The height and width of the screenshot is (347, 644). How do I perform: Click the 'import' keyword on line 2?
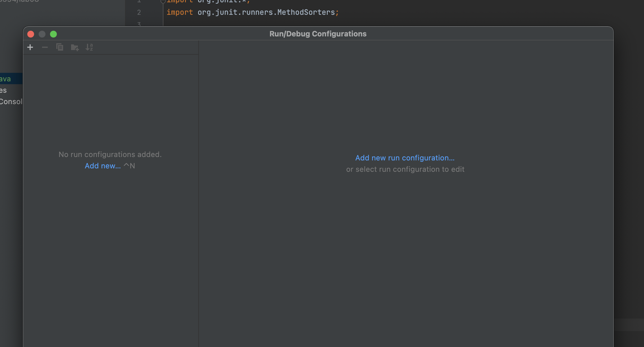point(180,12)
